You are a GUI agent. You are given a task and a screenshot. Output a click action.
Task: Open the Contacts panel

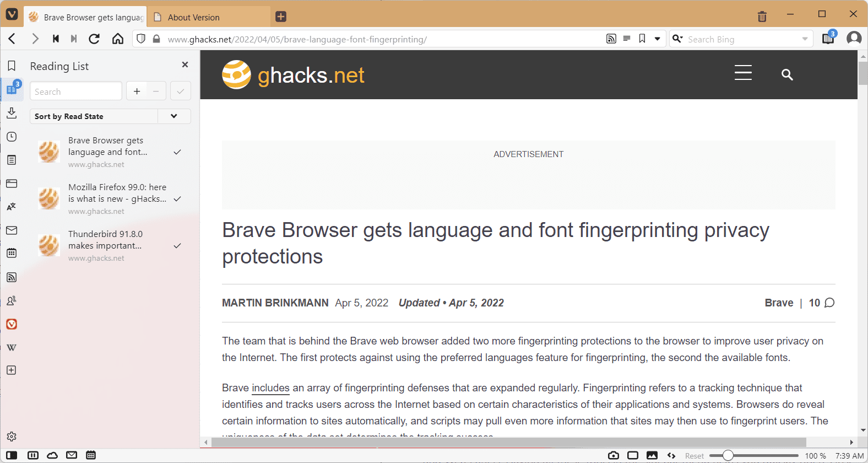point(12,301)
